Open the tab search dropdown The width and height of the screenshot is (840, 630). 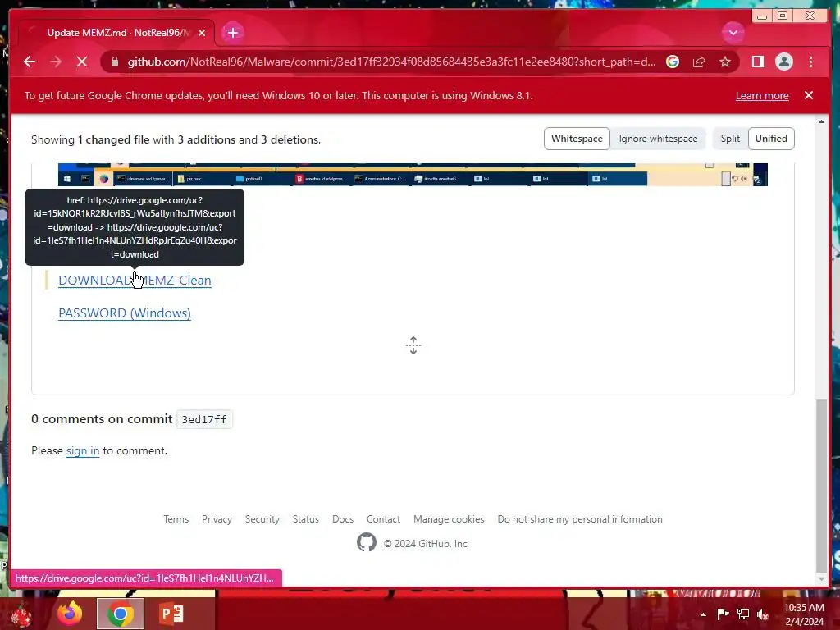(733, 33)
